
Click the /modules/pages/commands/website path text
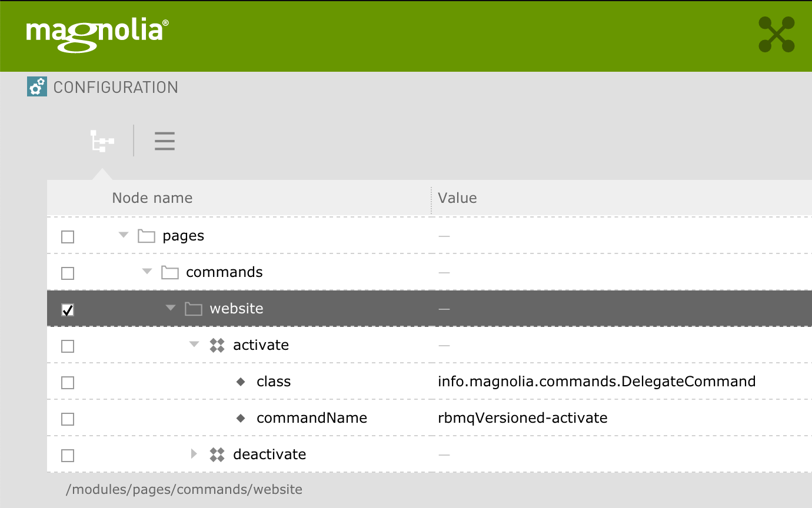click(x=184, y=490)
